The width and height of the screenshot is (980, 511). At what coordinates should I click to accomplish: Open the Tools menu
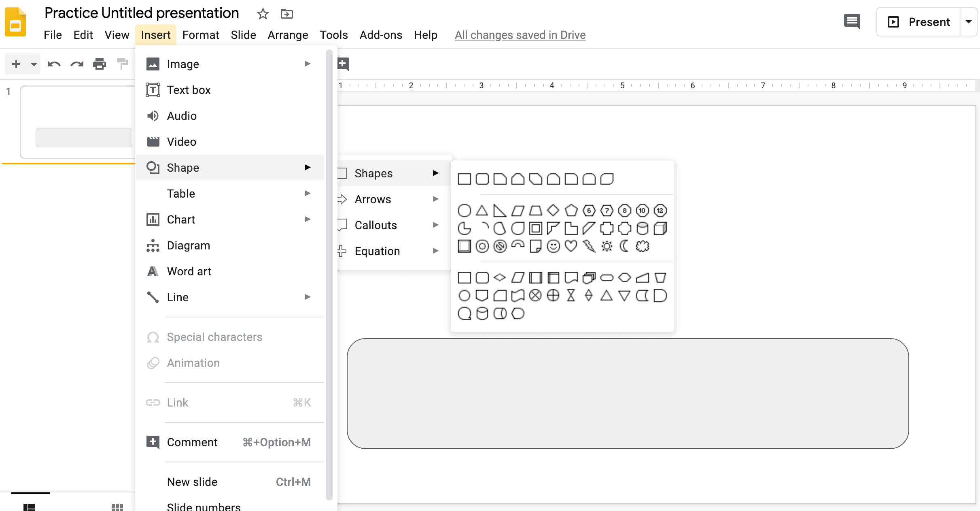pyautogui.click(x=334, y=35)
